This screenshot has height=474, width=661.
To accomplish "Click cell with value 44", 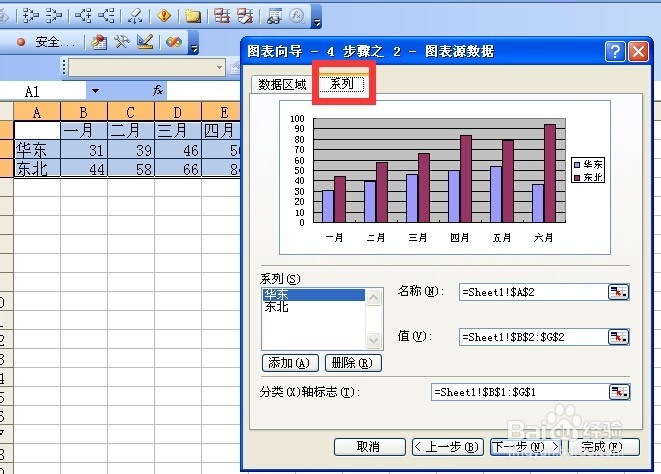I will (84, 168).
